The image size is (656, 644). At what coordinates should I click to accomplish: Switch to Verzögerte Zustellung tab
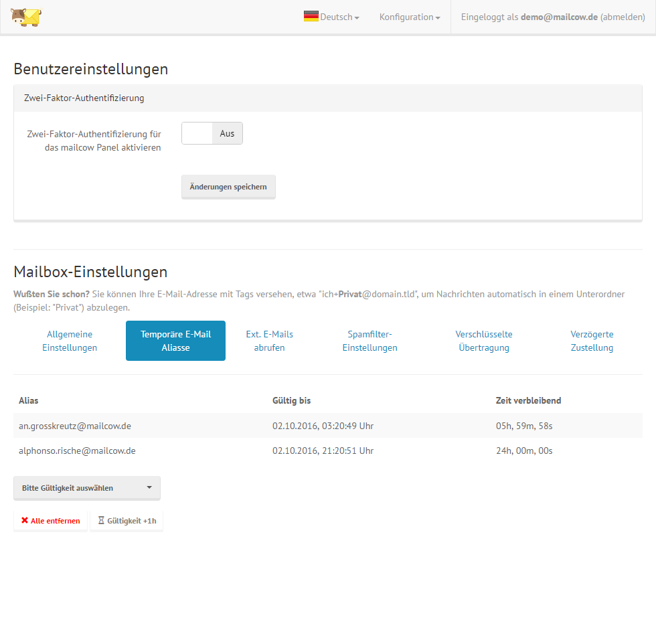[x=592, y=341]
